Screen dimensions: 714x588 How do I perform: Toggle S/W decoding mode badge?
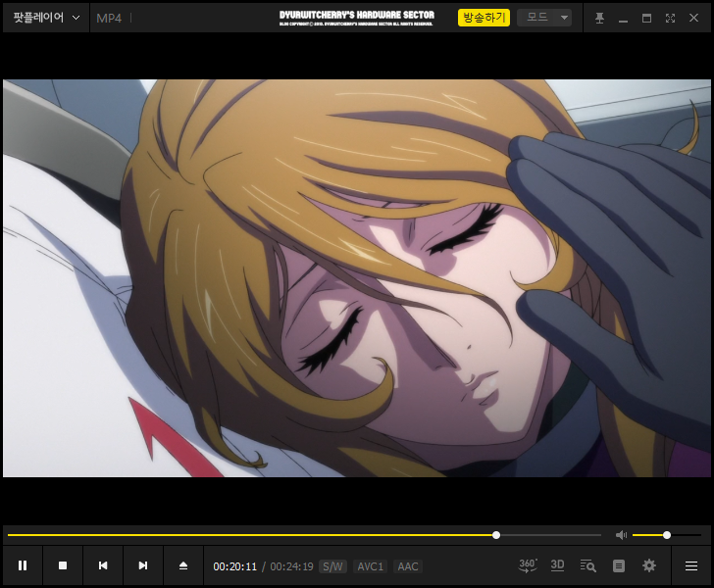click(332, 566)
